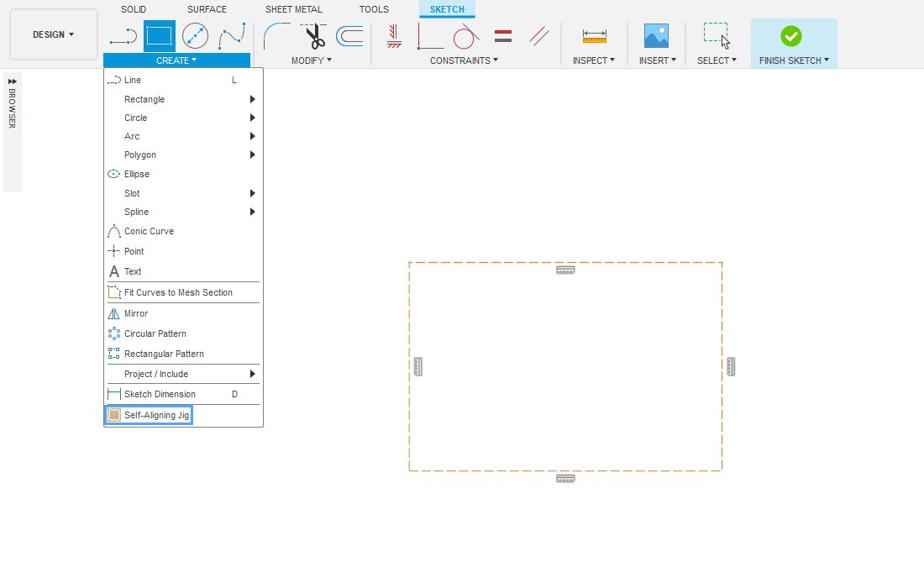Image resolution: width=924 pixels, height=588 pixels.
Task: Expand the collapsed Browser panel
Action: [x=12, y=81]
